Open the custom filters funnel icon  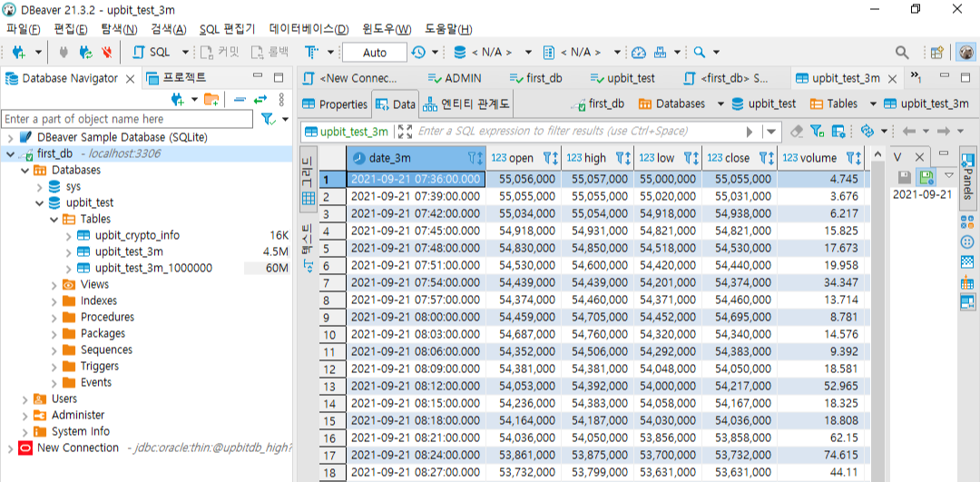pos(817,132)
